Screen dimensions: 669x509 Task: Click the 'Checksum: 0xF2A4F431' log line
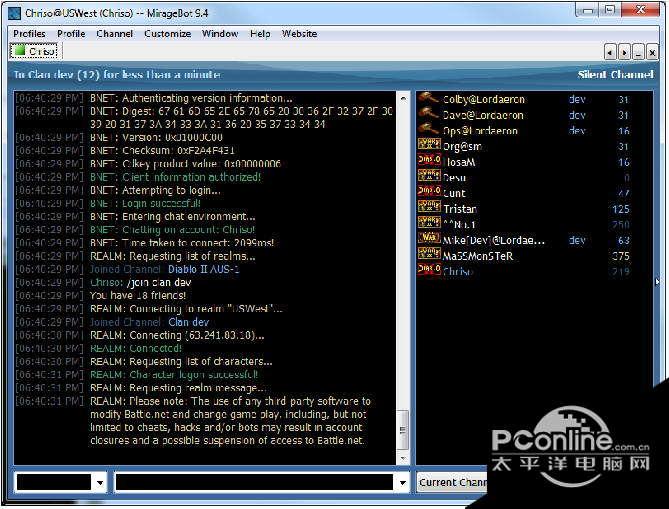pyautogui.click(x=162, y=151)
